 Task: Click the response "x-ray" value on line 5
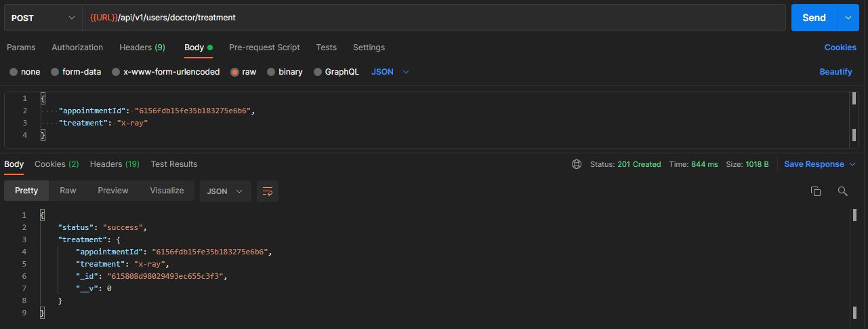point(150,264)
